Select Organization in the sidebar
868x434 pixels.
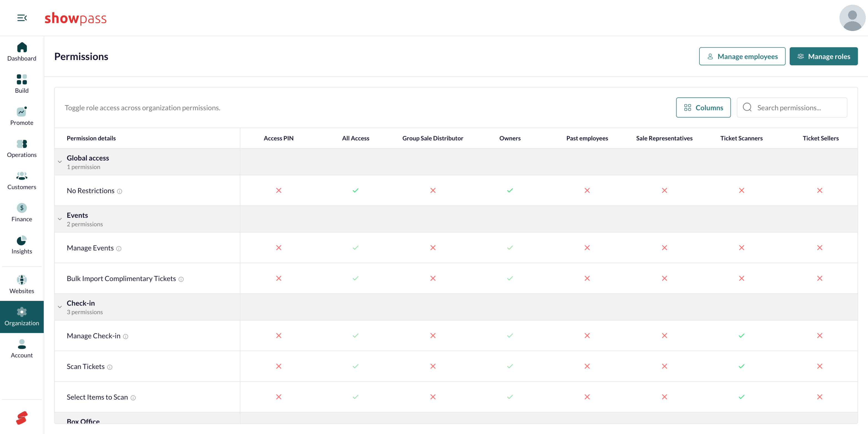pos(22,317)
